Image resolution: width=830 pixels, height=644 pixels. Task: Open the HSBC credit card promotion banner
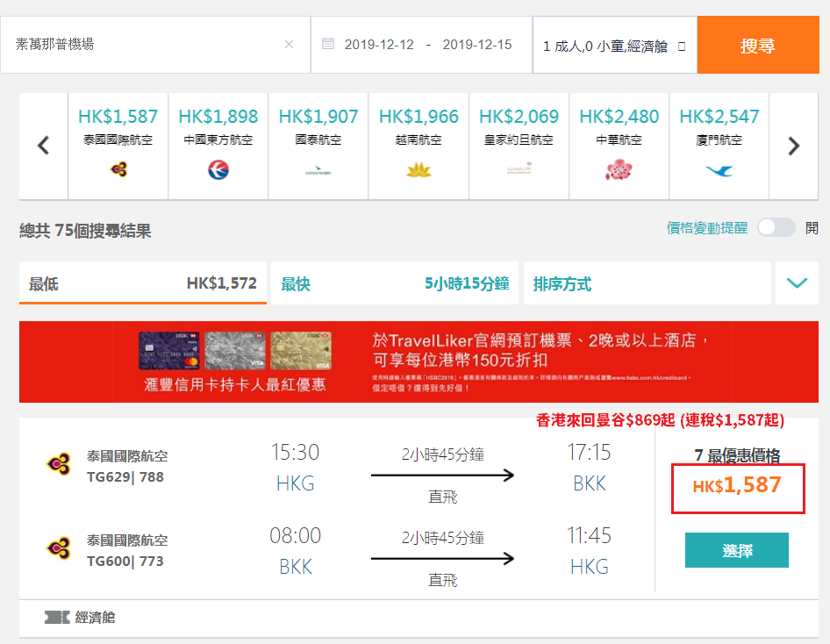[419, 362]
